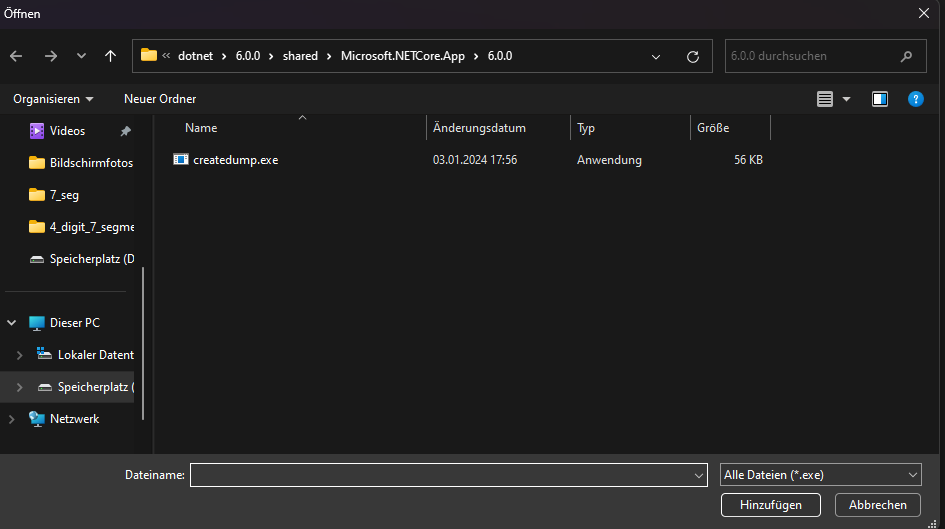Click the pin icon next to Videos
The width and height of the screenshot is (945, 529).
pos(125,131)
